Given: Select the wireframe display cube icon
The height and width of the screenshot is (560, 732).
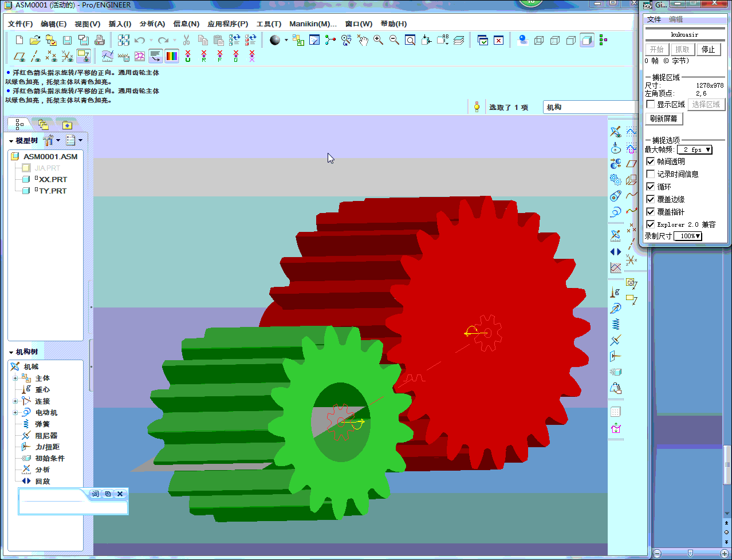Looking at the screenshot, I should (x=539, y=40).
